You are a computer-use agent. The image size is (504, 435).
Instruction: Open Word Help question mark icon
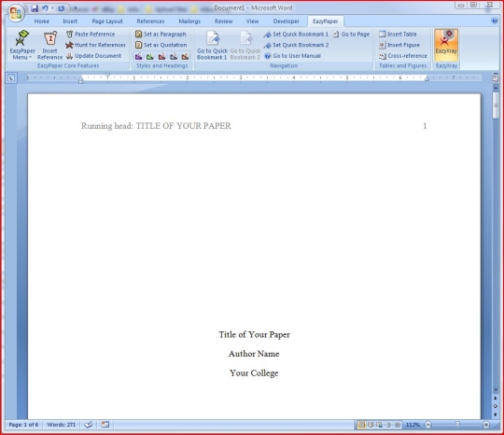495,21
